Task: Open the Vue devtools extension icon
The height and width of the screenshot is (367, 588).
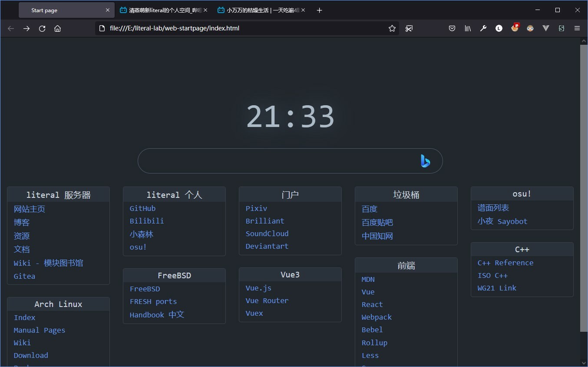Action: click(x=546, y=28)
